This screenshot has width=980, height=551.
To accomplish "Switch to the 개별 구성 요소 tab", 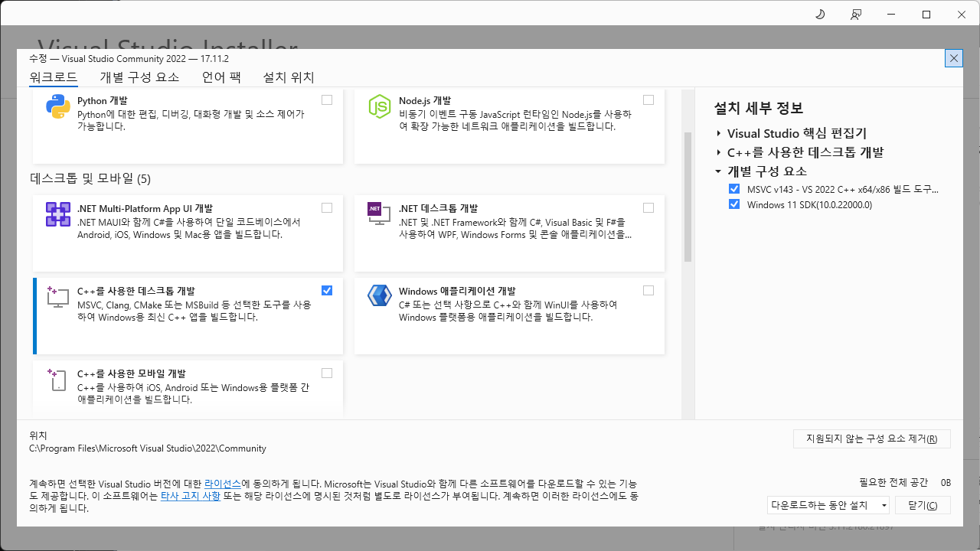I will (x=139, y=77).
